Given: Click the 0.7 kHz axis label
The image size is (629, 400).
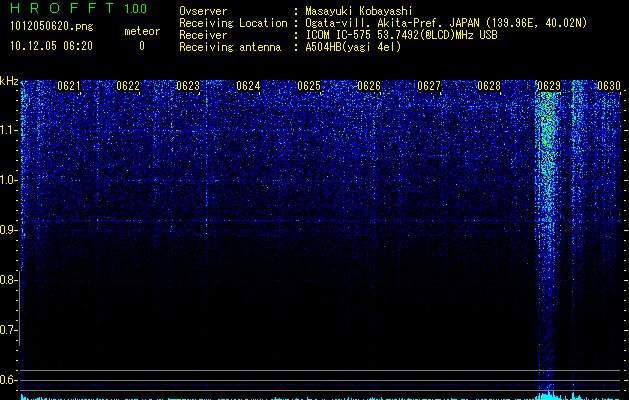Looking at the screenshot, I should point(8,330).
